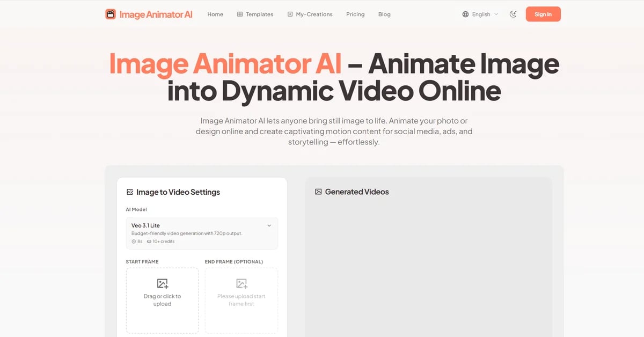Click the 'Generated Videos' heading text

click(357, 192)
